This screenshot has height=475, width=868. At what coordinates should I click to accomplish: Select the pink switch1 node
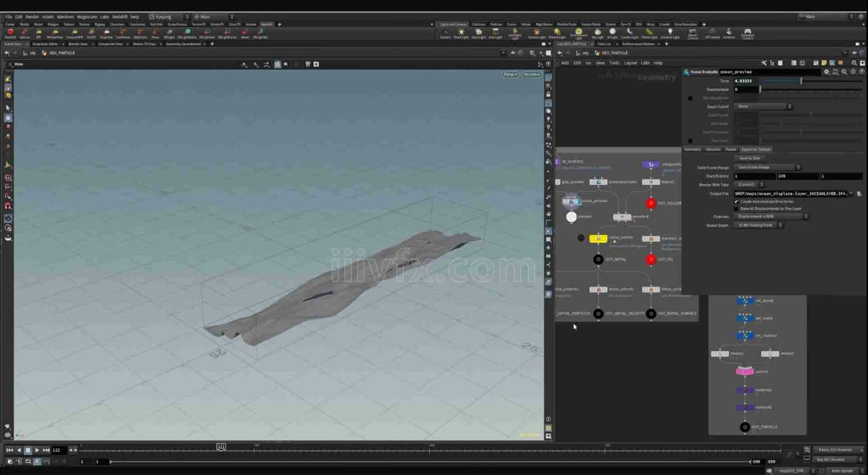[x=744, y=371]
